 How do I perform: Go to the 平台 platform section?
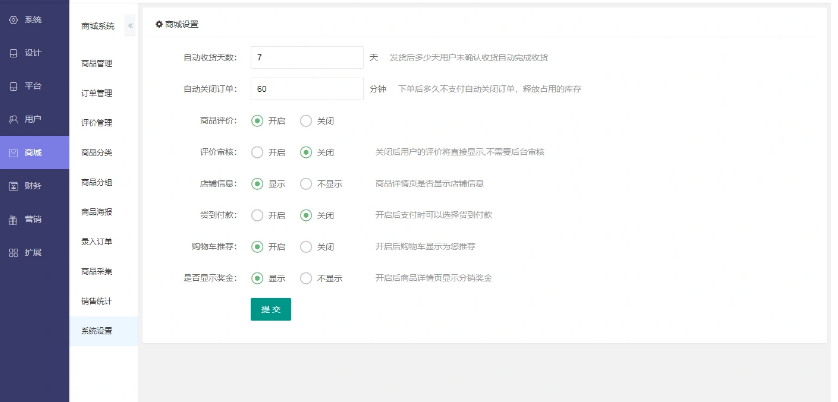point(27,85)
